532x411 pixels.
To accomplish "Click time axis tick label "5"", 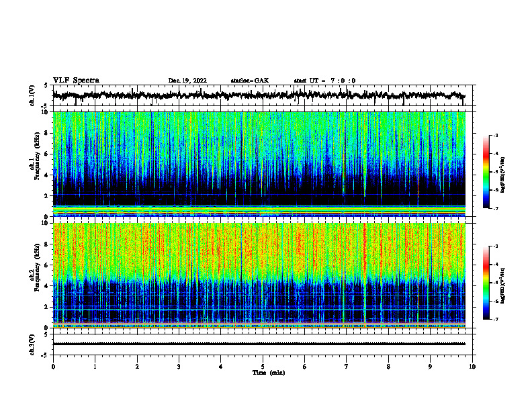I will point(263,367).
